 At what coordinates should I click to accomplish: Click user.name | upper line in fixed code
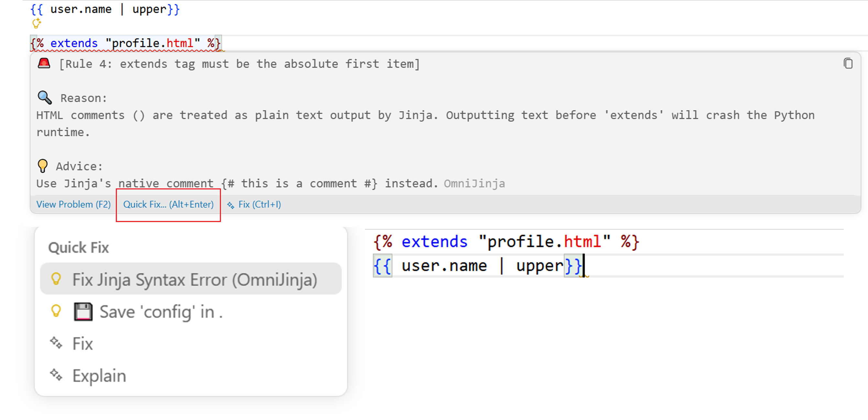[478, 266]
